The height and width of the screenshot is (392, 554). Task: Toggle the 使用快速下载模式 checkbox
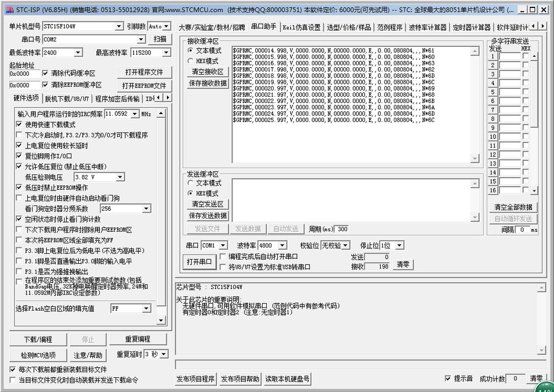tap(19, 125)
